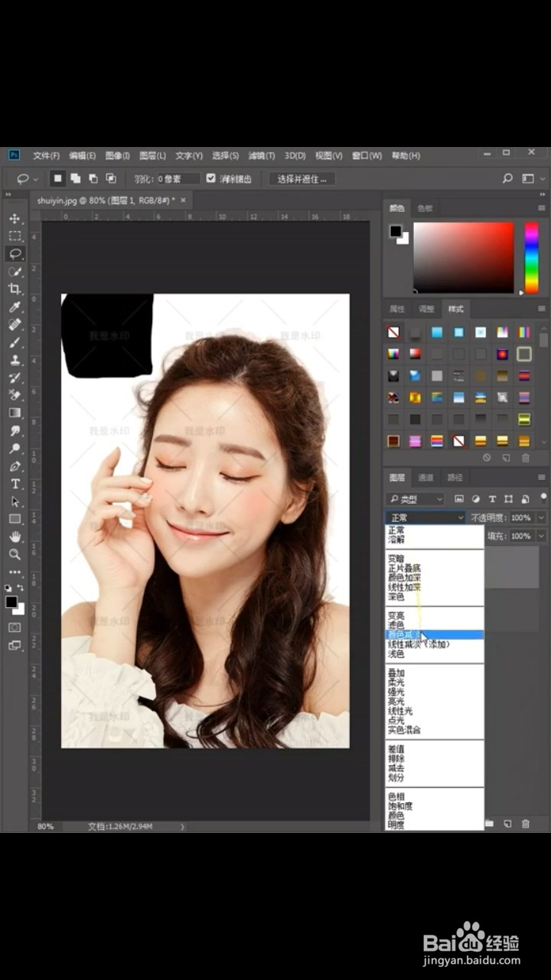Screen dimensions: 551x980
Task: Click the 选择并遮住 button
Action: [x=302, y=178]
